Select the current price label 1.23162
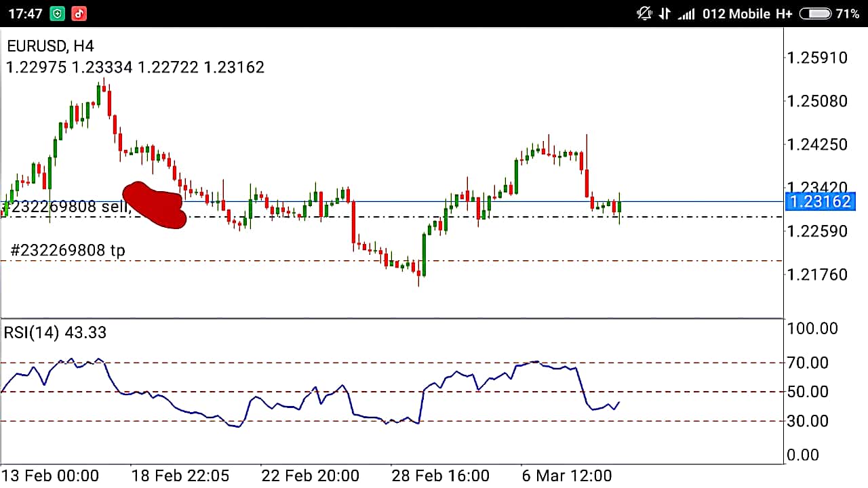Screen dimensions: 868x488 (x=820, y=202)
